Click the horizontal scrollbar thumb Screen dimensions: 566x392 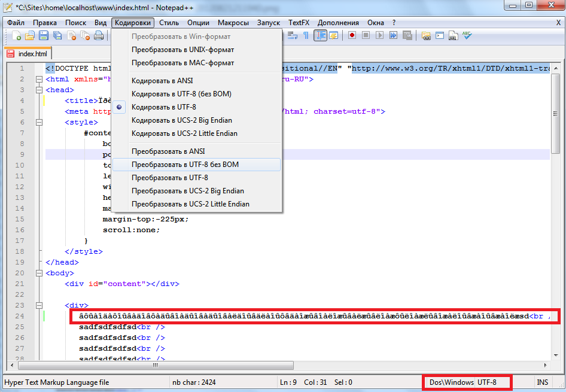(x=156, y=365)
